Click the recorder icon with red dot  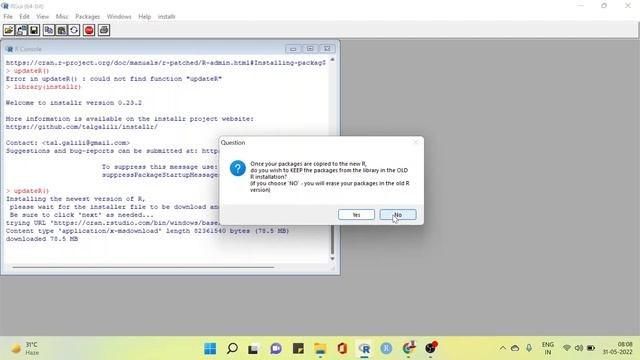point(430,348)
